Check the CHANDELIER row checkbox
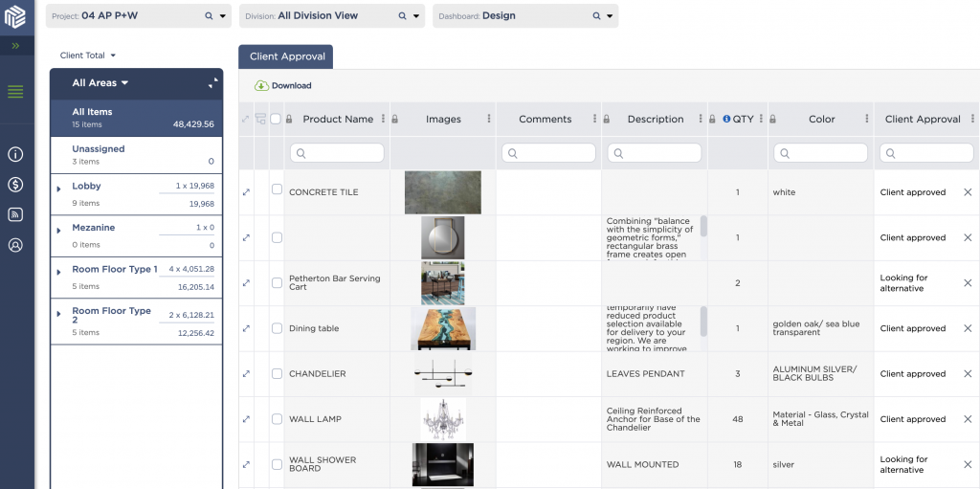Viewport: 980px width, 489px height. click(277, 374)
